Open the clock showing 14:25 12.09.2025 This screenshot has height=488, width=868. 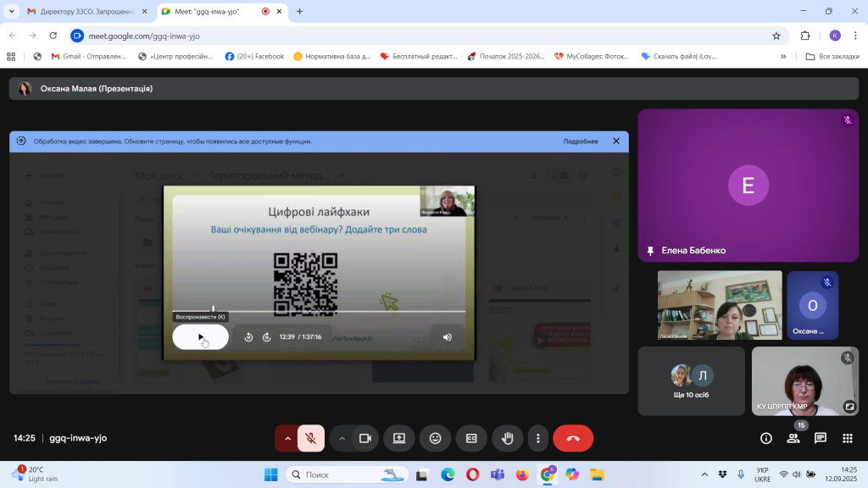click(841, 474)
